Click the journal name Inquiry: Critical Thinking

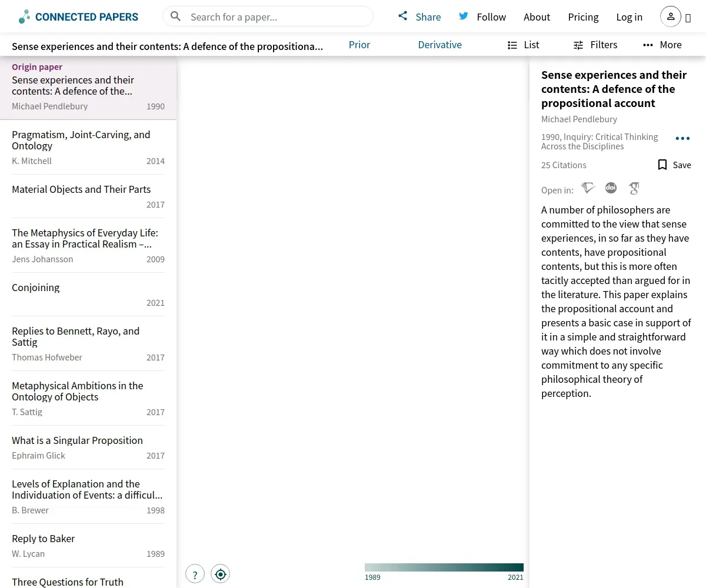click(600, 142)
